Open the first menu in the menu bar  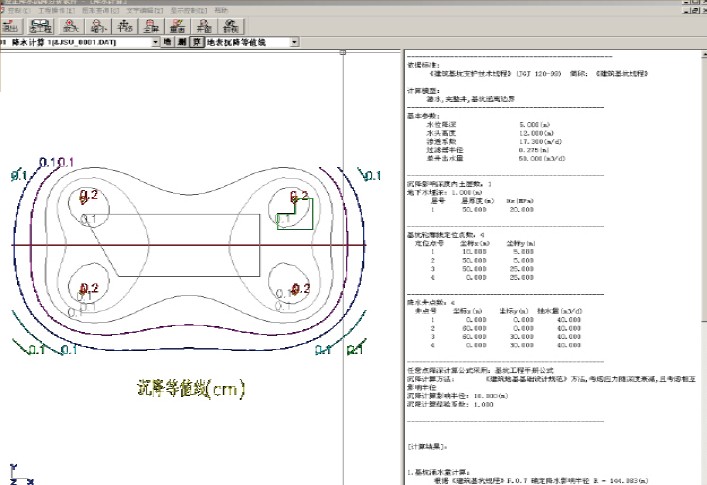19,10
